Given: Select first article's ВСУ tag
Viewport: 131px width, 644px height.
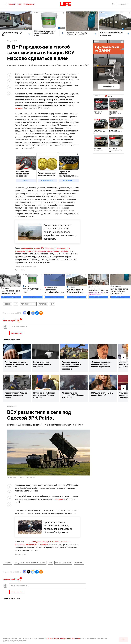Looking at the screenshot, I should coord(16,304).
